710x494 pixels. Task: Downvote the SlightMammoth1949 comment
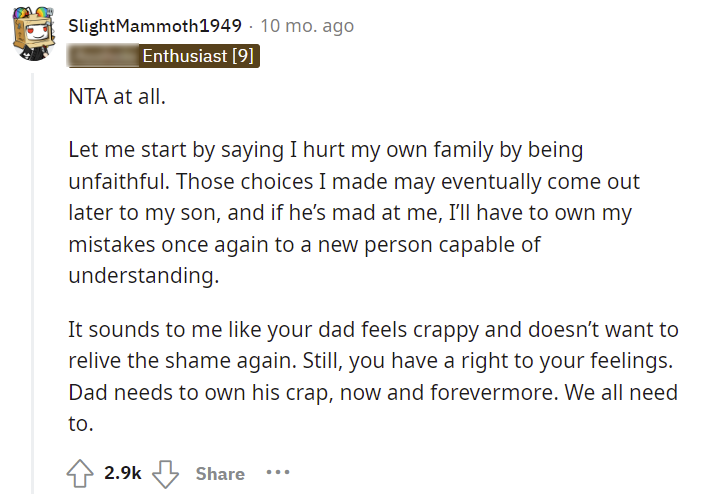pos(165,474)
